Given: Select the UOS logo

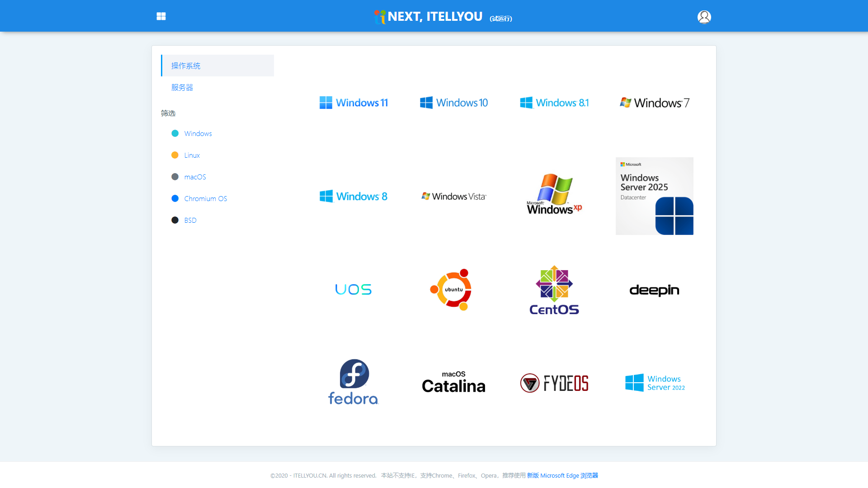Looking at the screenshot, I should pos(354,289).
